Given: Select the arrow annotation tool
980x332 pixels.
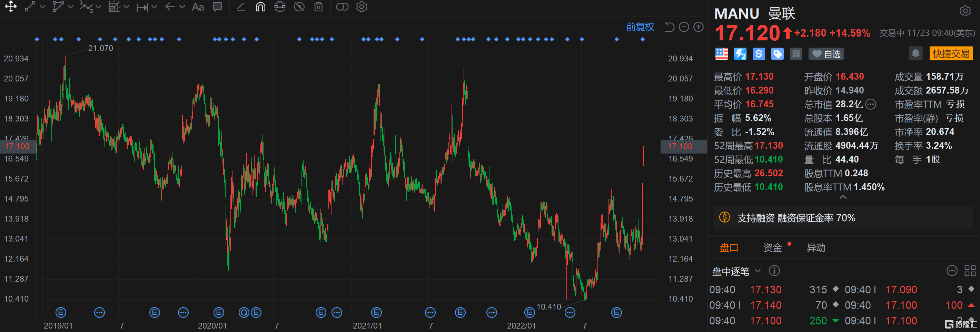Looking at the screenshot, I should click(x=170, y=7).
